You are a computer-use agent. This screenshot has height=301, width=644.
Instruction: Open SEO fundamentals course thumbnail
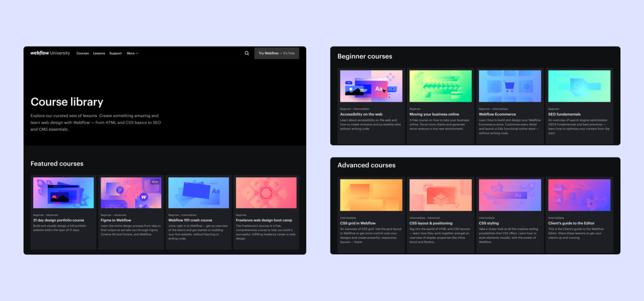579,86
